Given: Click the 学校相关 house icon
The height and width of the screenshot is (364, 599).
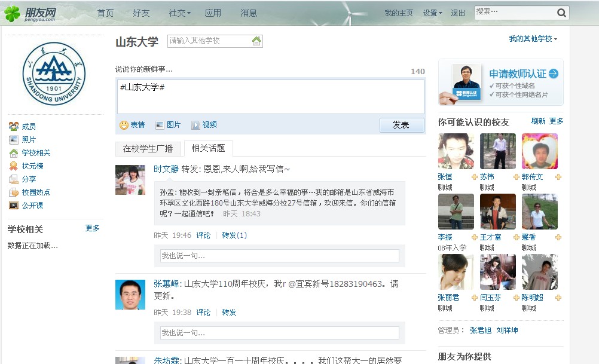Looking at the screenshot, I should (13, 153).
